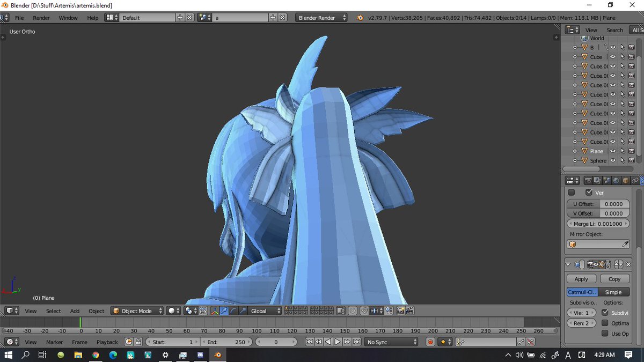Click OpenGL render active viewport icon

(x=400, y=311)
